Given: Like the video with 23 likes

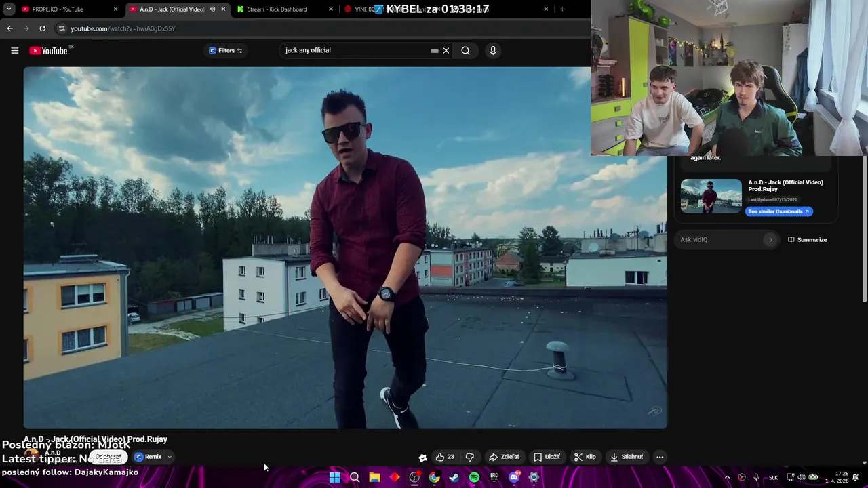Looking at the screenshot, I should point(445,457).
